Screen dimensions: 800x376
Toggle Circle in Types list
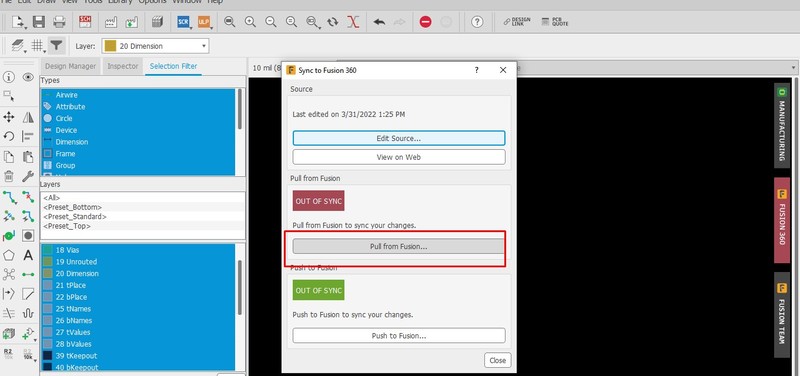click(x=138, y=118)
